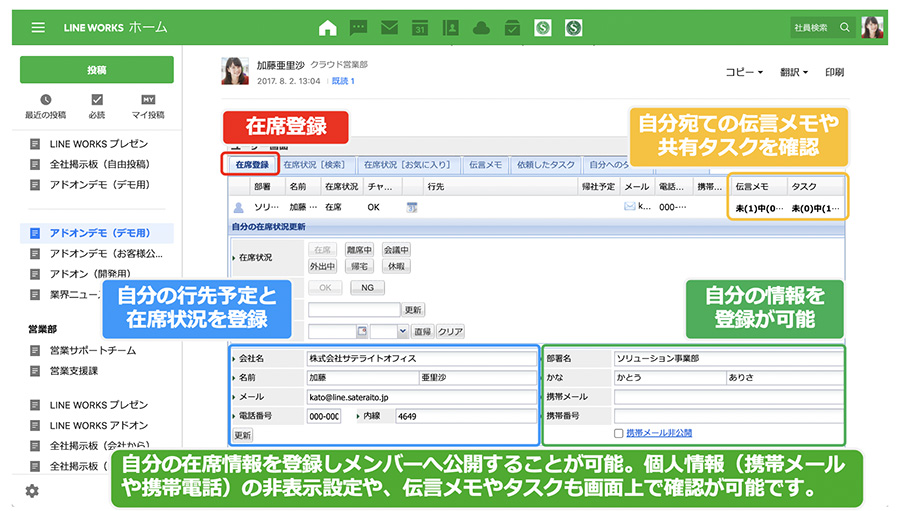This screenshot has height=511, width=900.
Task: Switch to 在席状況［お気に入り］ tab
Action: [407, 165]
